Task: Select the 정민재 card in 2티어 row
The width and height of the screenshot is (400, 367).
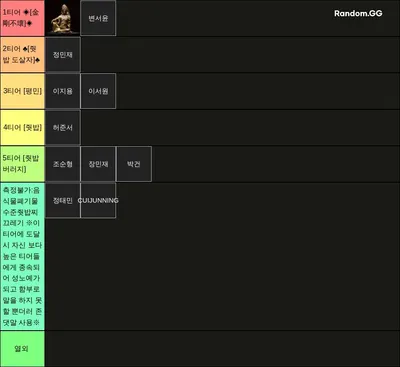Action: [63, 55]
